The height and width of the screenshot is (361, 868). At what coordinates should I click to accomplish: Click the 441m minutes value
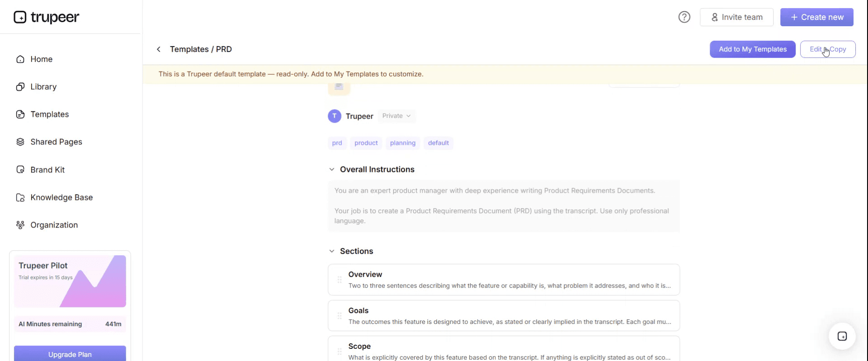113,324
